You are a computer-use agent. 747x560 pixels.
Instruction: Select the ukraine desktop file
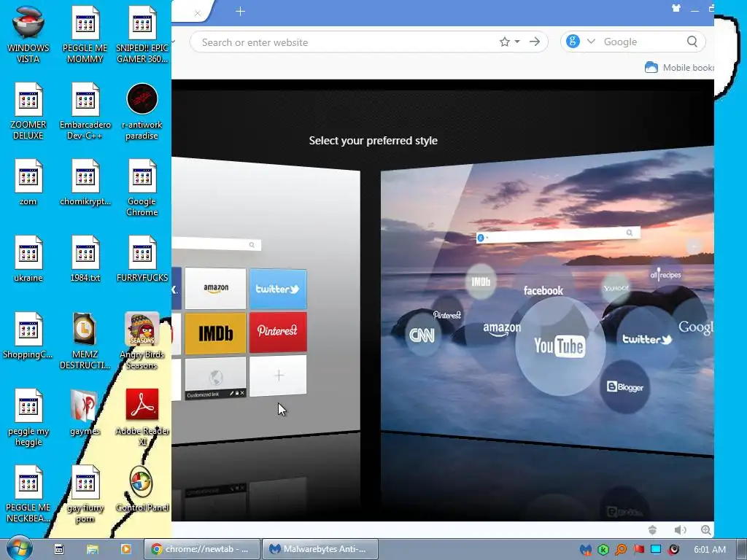[x=28, y=259]
